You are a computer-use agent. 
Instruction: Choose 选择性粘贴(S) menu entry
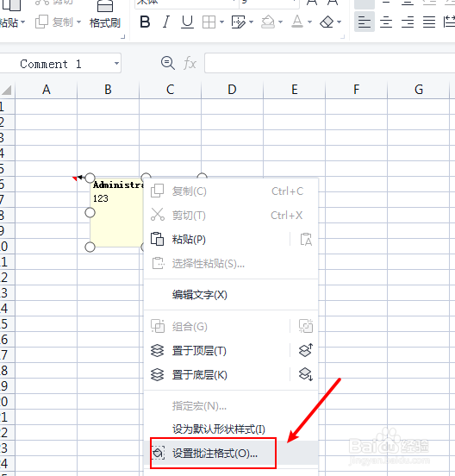(x=231, y=264)
